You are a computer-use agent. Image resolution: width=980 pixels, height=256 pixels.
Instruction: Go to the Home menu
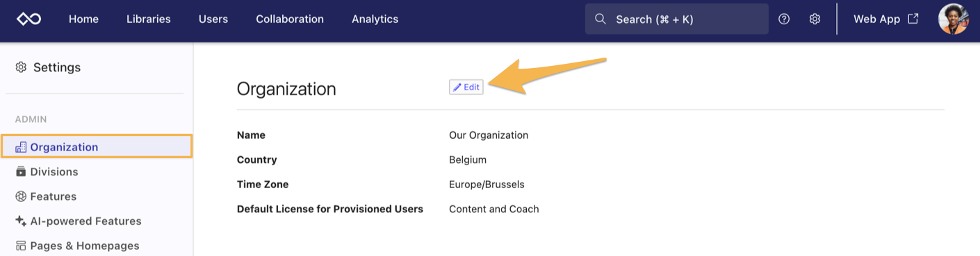pyautogui.click(x=83, y=19)
